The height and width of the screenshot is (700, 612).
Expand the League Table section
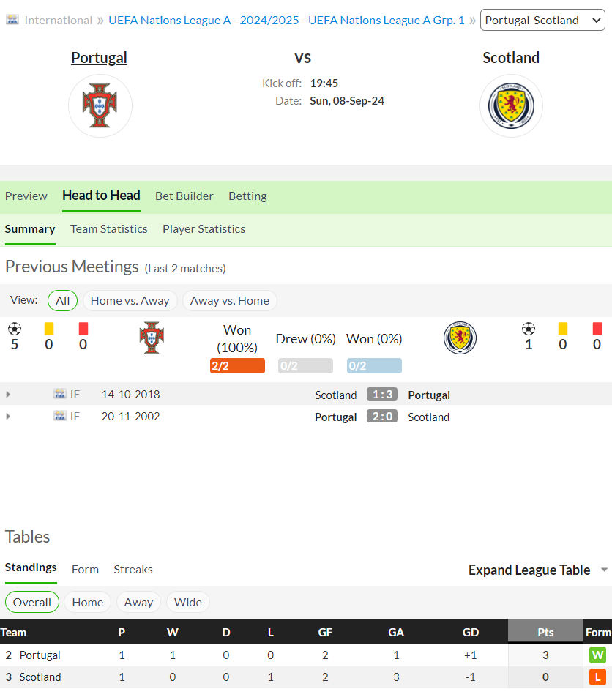(x=538, y=570)
